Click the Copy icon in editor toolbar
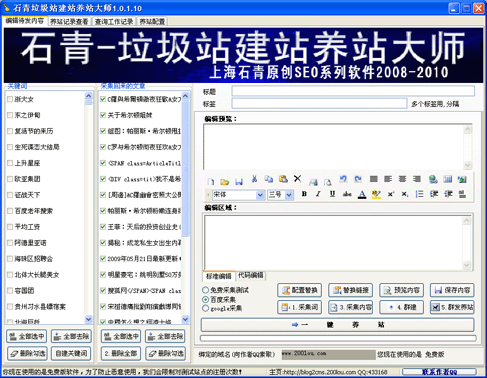 coord(269,179)
